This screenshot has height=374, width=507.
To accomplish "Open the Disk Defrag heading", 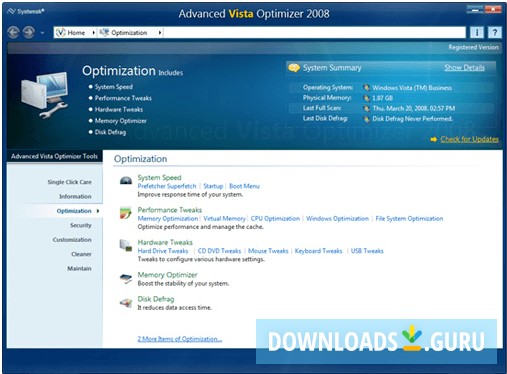I will click(156, 299).
